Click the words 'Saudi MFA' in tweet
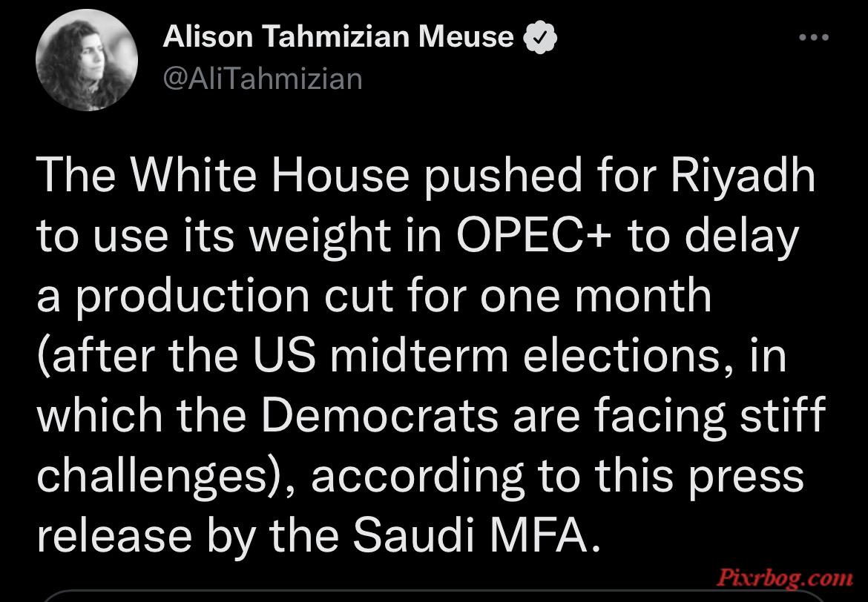 (476, 534)
